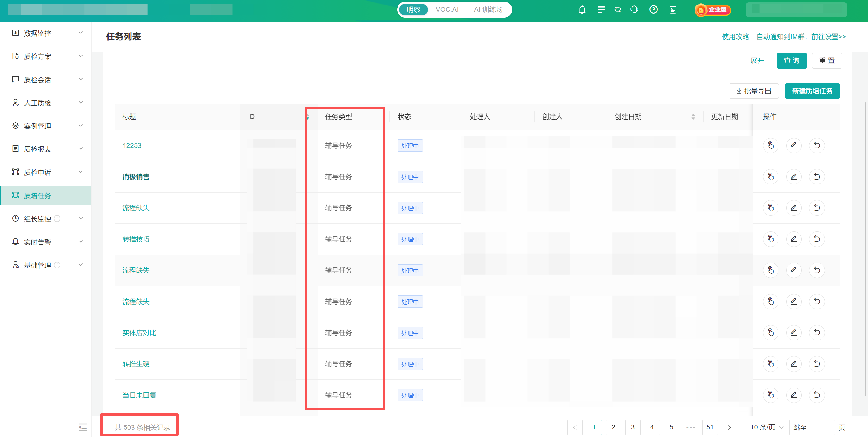Screen dimensions: 868x437
Task: Switch to the AI 训练场 tab
Action: click(x=488, y=9)
